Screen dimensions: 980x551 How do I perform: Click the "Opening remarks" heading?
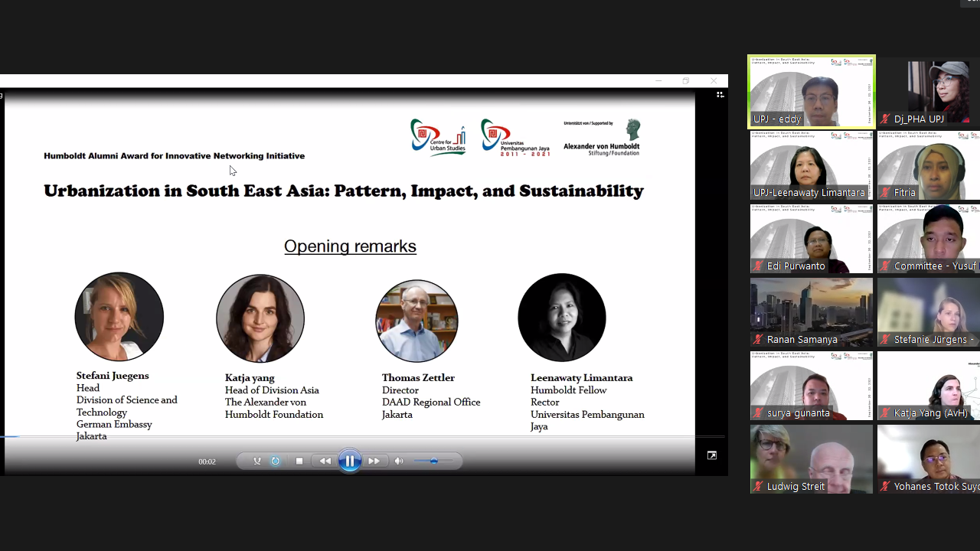pos(350,246)
